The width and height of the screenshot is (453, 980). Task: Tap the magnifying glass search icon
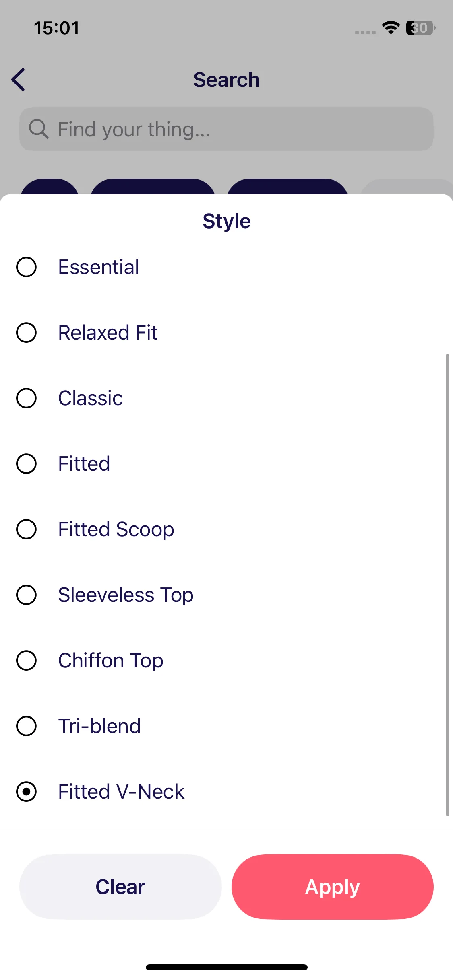coord(39,129)
